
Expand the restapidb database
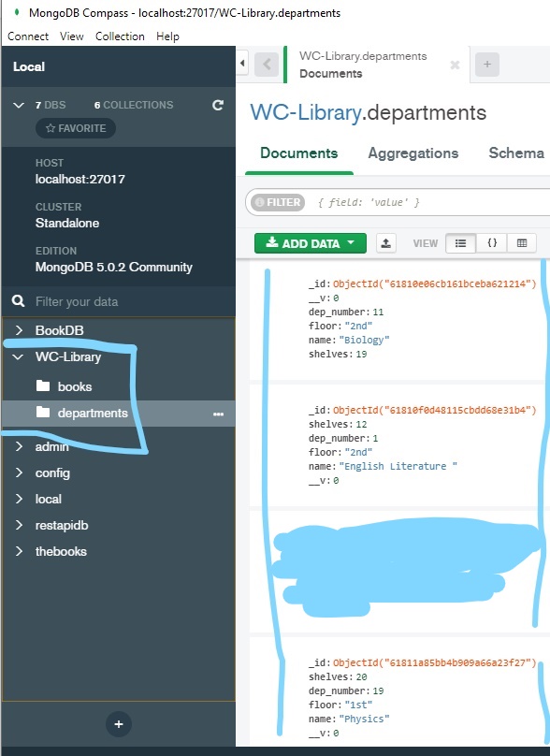point(19,525)
